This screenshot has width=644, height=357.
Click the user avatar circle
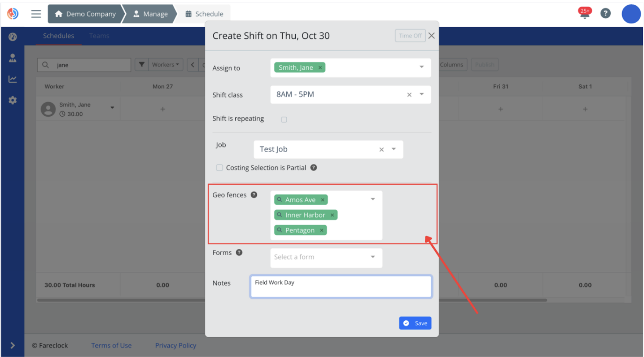(x=631, y=14)
